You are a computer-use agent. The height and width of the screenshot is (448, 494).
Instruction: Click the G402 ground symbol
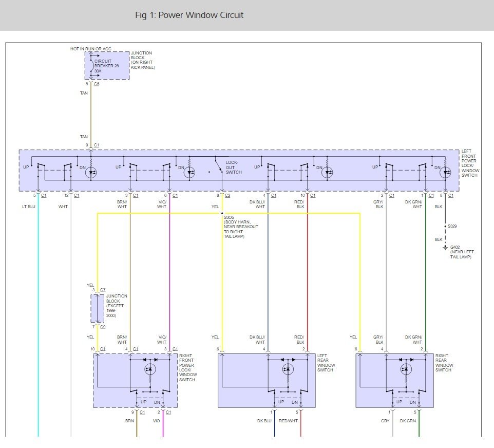(x=445, y=248)
